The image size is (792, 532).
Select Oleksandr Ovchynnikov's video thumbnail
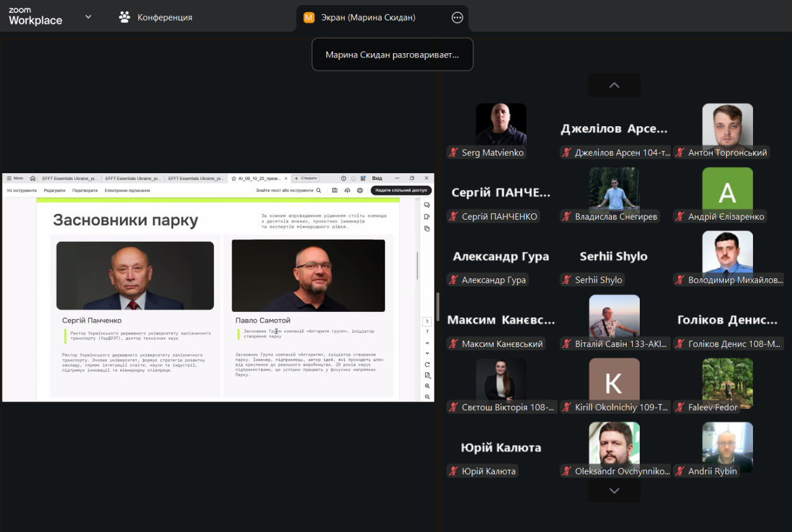click(x=614, y=444)
